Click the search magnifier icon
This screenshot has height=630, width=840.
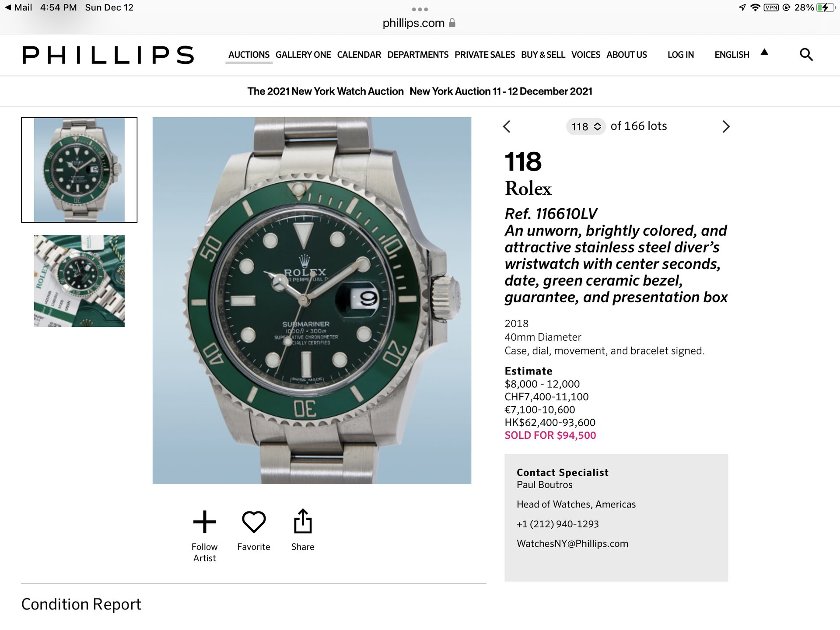[806, 55]
